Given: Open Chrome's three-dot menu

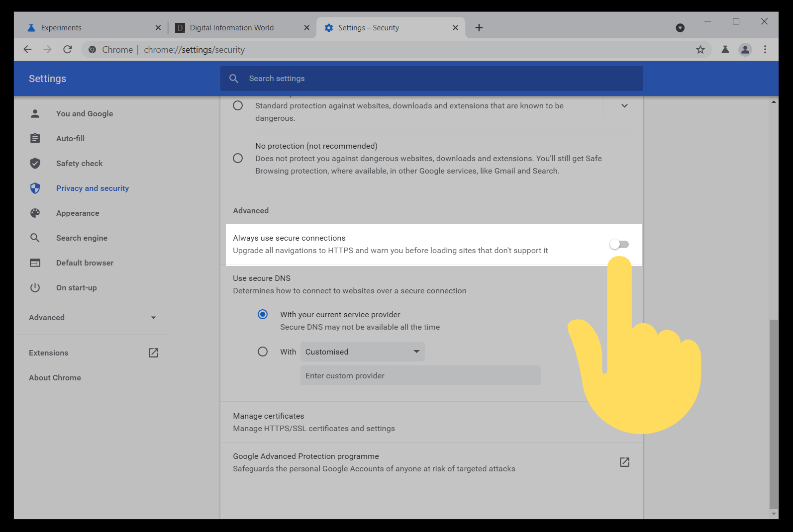Looking at the screenshot, I should [765, 49].
